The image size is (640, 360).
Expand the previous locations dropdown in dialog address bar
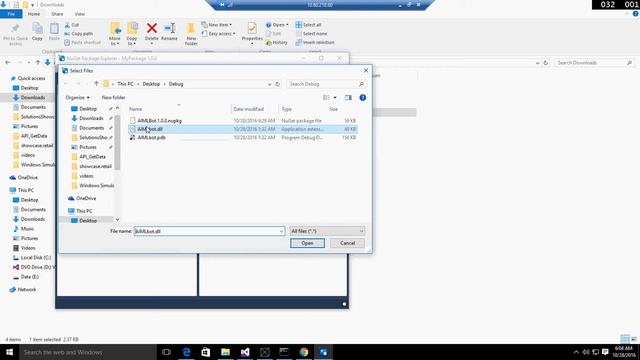[269, 84]
